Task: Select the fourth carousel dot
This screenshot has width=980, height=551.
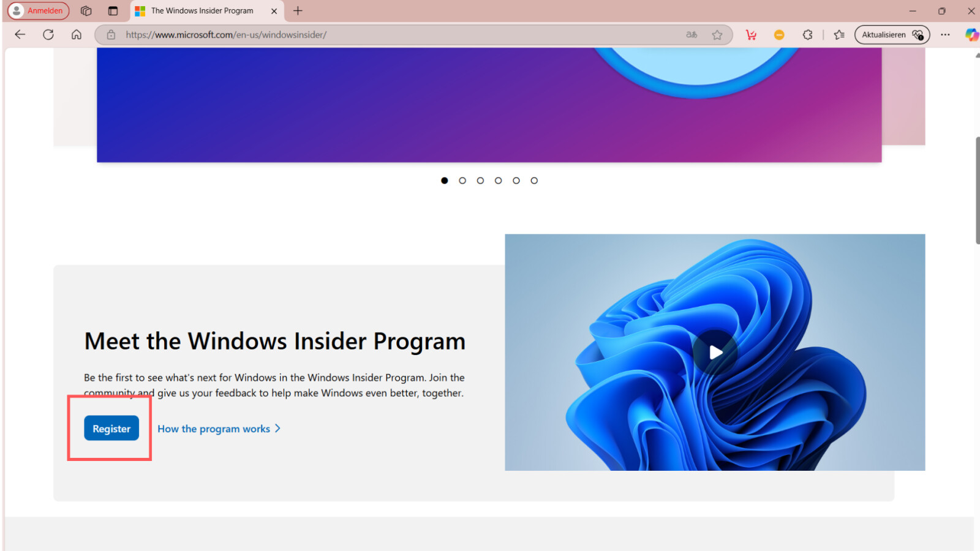Action: pos(499,181)
